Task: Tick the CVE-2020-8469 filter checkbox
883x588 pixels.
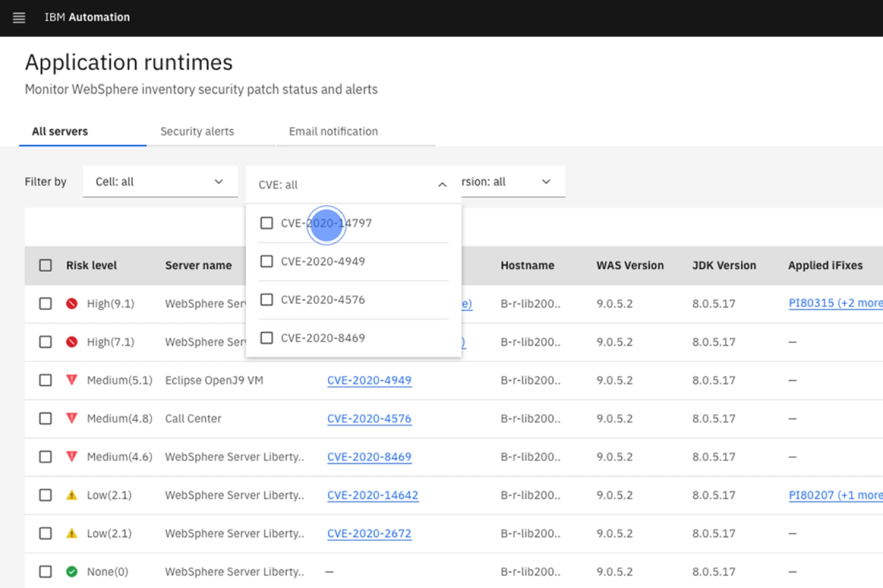Action: (266, 338)
